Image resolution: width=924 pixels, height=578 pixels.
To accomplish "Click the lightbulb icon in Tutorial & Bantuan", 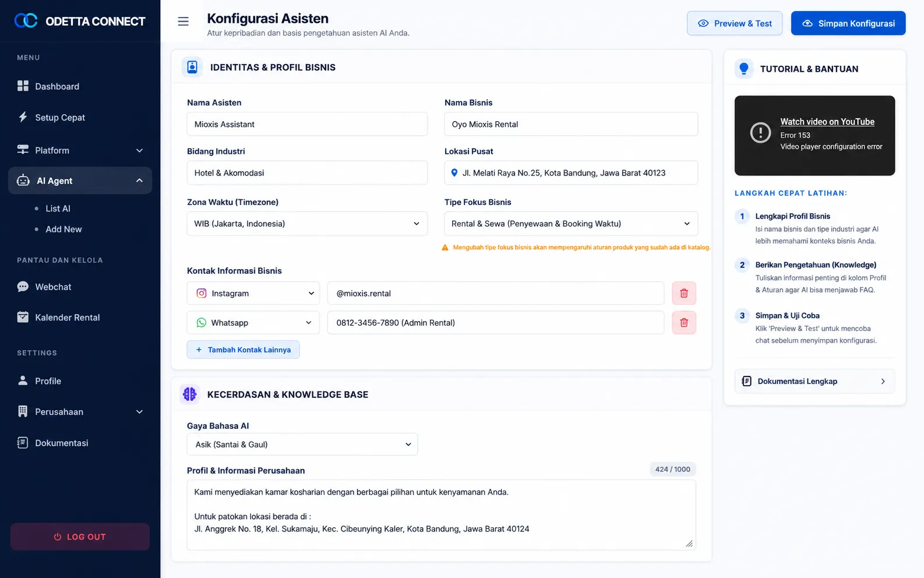I will 744,69.
